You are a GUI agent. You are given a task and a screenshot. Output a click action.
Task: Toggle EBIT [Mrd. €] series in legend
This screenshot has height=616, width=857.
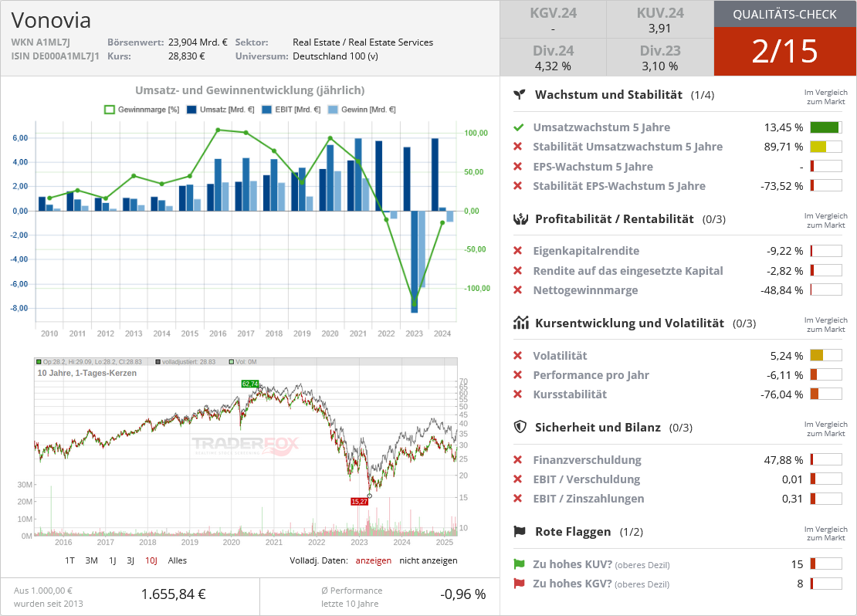(291, 110)
